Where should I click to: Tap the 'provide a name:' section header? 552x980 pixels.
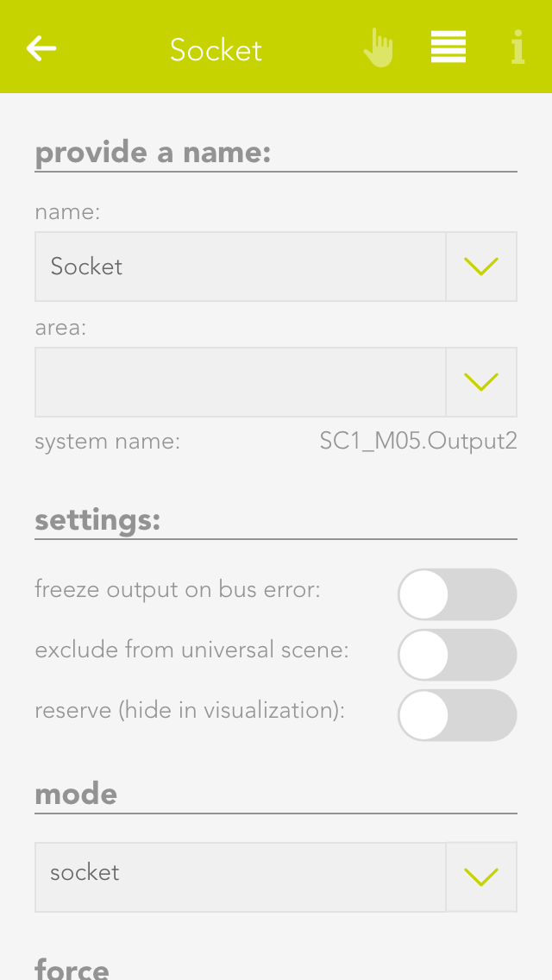coord(154,153)
